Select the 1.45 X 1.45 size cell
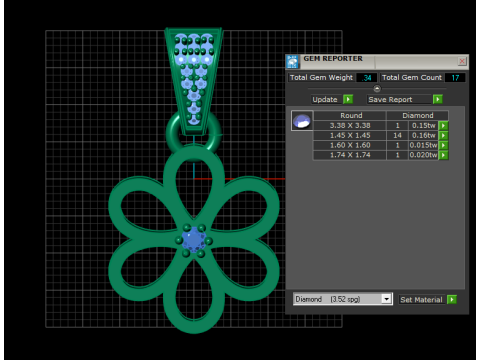 tap(350, 136)
